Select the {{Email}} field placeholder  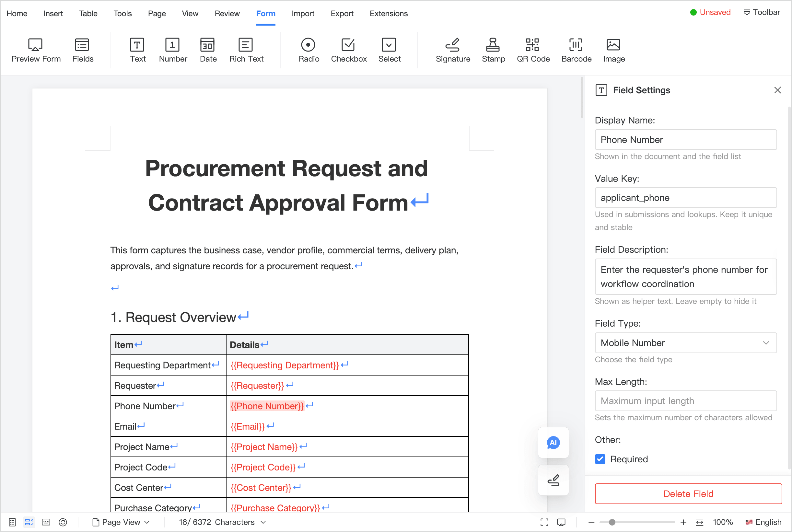click(247, 426)
